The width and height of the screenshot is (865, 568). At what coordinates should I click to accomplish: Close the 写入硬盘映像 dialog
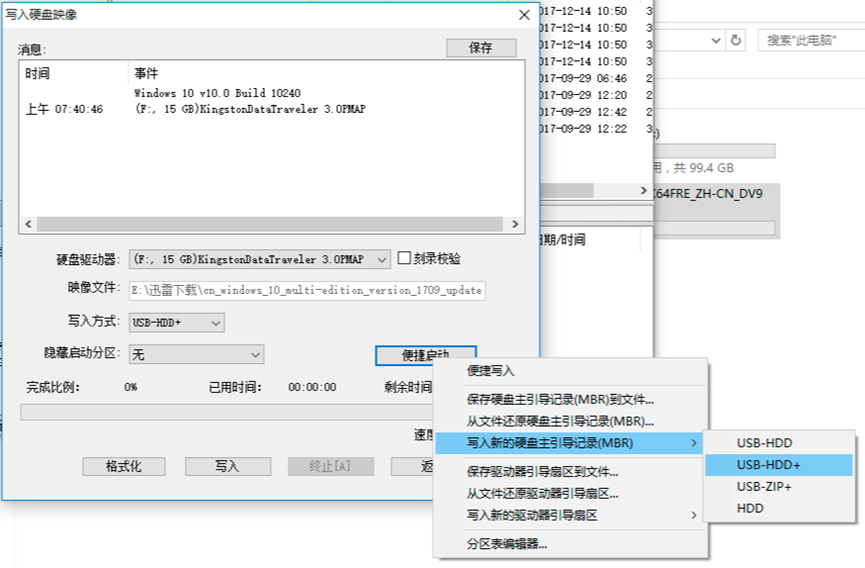525,15
